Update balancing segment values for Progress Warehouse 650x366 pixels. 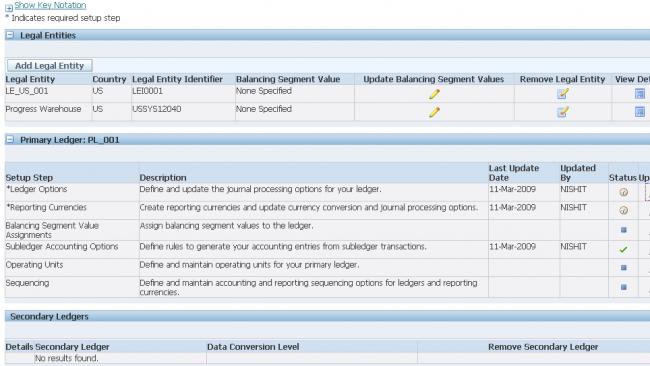[x=434, y=112]
